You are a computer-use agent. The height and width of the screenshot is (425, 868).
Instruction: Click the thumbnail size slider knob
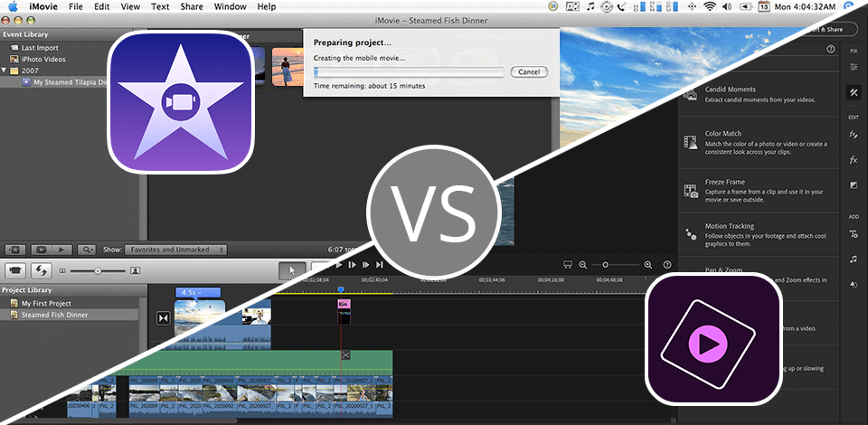(98, 271)
